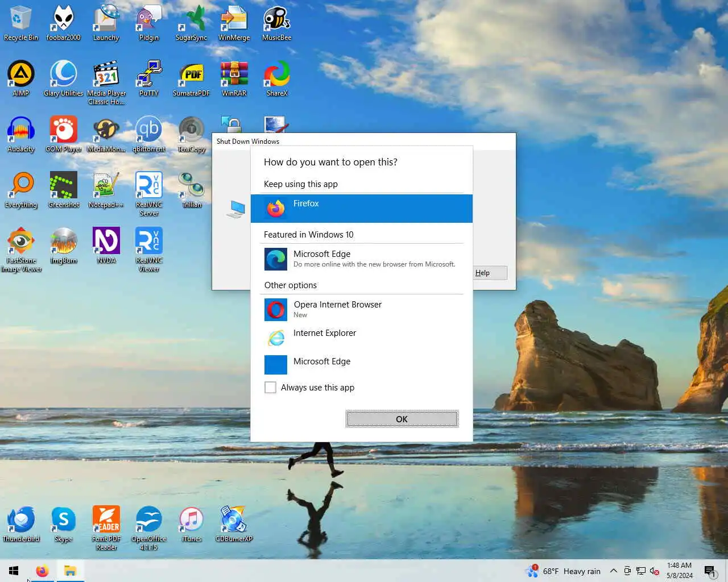The image size is (728, 582).
Task: Check the Always use this app box
Action: point(271,388)
